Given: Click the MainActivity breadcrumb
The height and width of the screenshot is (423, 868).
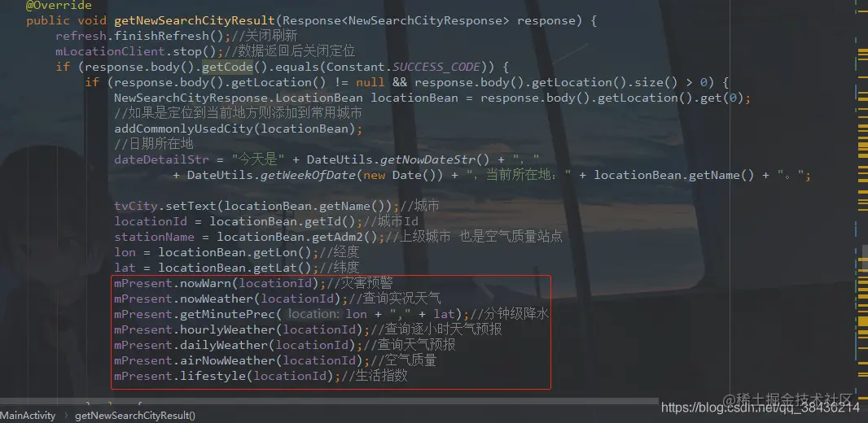Looking at the screenshot, I should (x=28, y=415).
